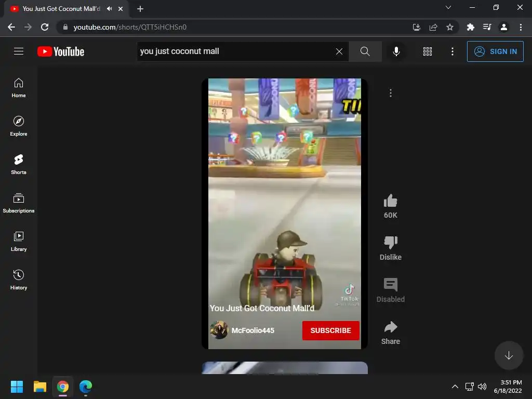Mute tab via speaker icon

109,9
